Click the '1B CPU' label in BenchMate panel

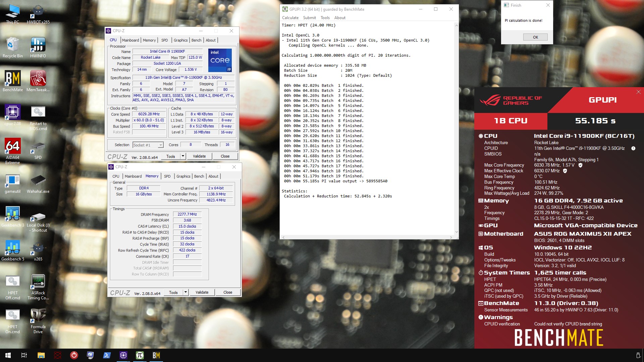coord(511,121)
